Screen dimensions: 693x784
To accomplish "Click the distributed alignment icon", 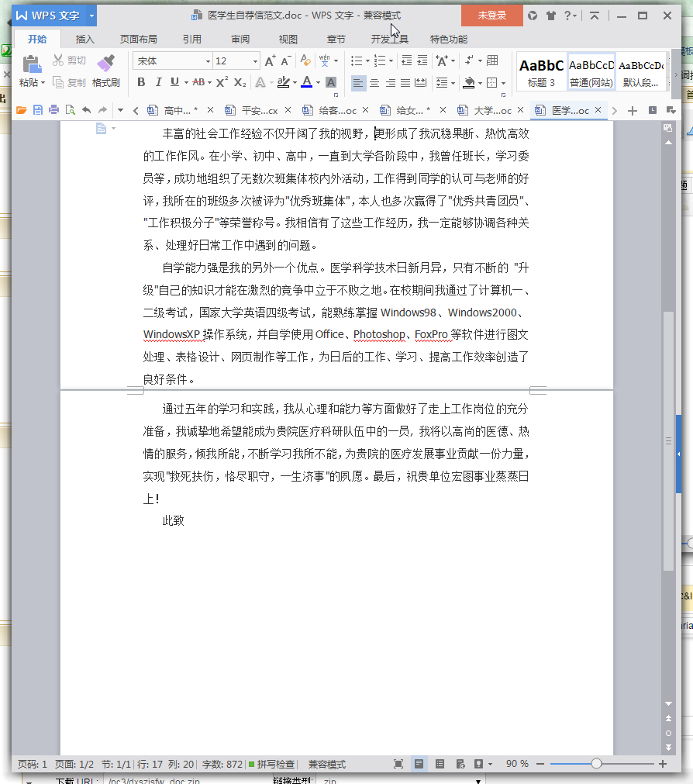I will 421,82.
